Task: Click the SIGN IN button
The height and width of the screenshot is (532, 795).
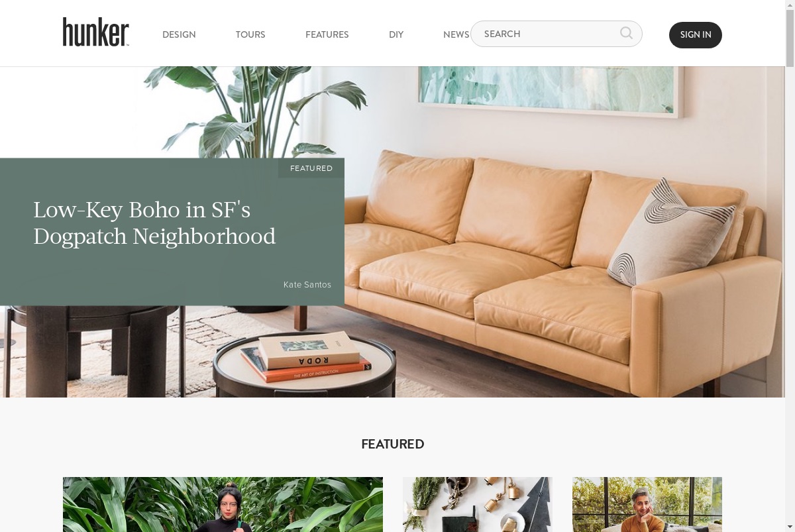Action: click(x=696, y=35)
